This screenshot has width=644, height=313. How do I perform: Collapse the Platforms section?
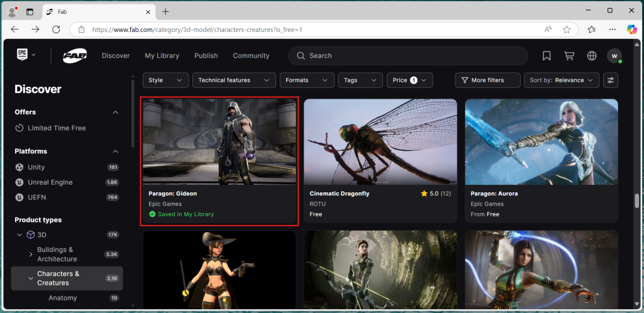116,151
